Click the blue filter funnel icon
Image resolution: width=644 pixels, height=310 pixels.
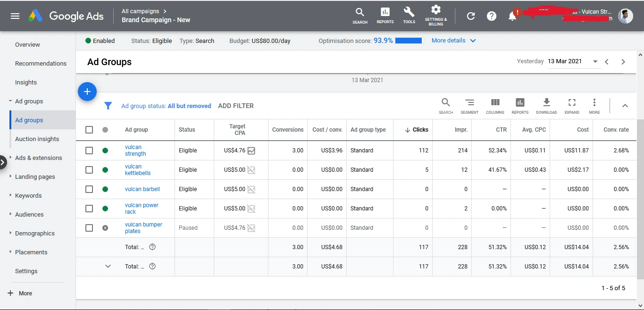point(108,106)
